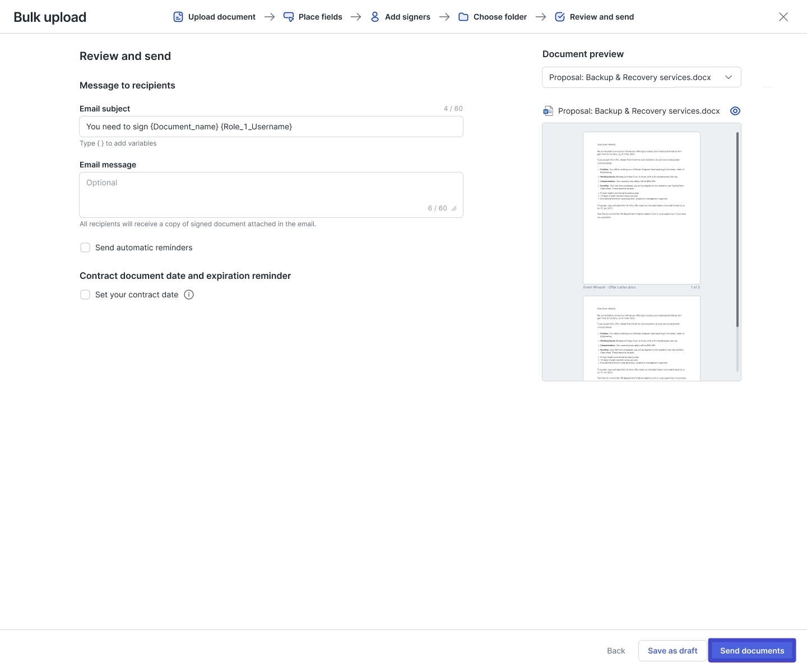Screen dimensions: 807x672
Task: Save the bulk upload as draft
Action: (x=672, y=650)
